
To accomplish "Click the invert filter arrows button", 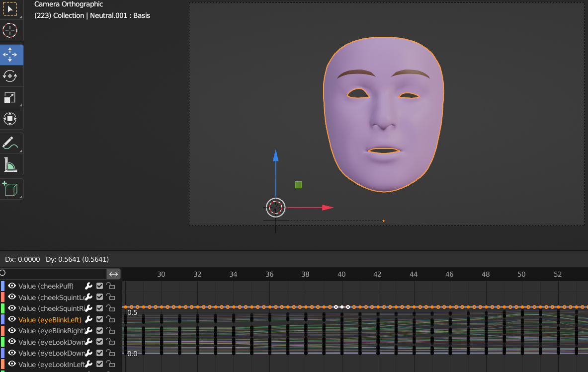I will pos(114,274).
